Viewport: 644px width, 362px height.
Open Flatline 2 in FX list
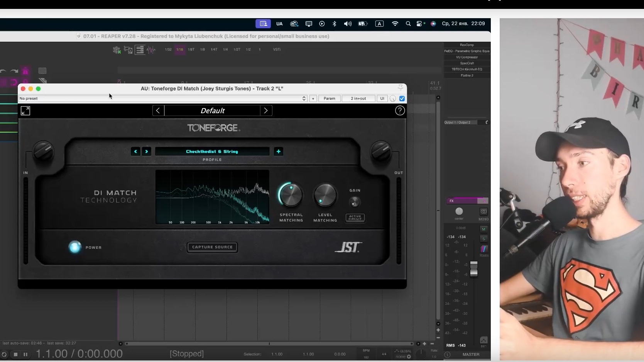coord(467,76)
